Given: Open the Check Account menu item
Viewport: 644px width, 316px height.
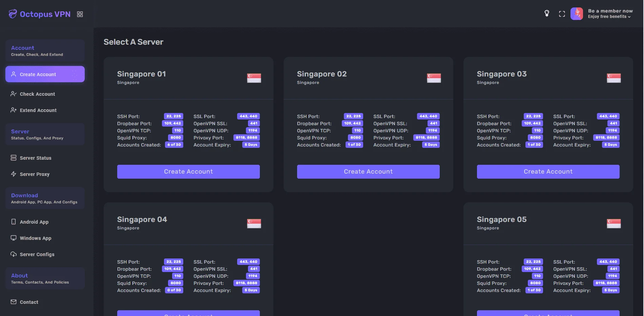Looking at the screenshot, I should (x=45, y=94).
